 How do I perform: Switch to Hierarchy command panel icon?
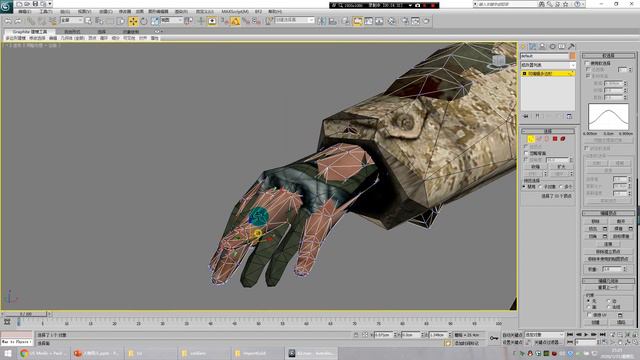(x=542, y=47)
